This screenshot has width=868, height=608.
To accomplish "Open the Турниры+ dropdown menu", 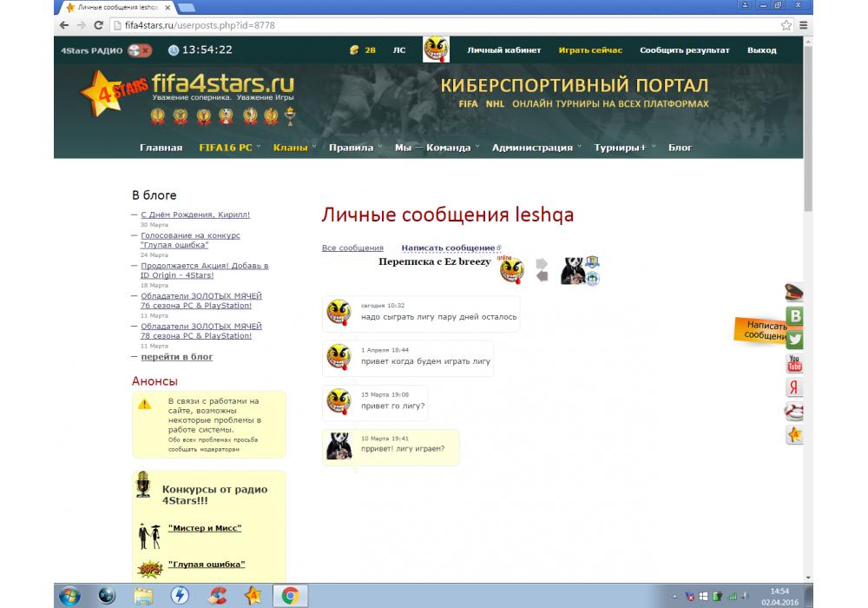I will (x=624, y=148).
